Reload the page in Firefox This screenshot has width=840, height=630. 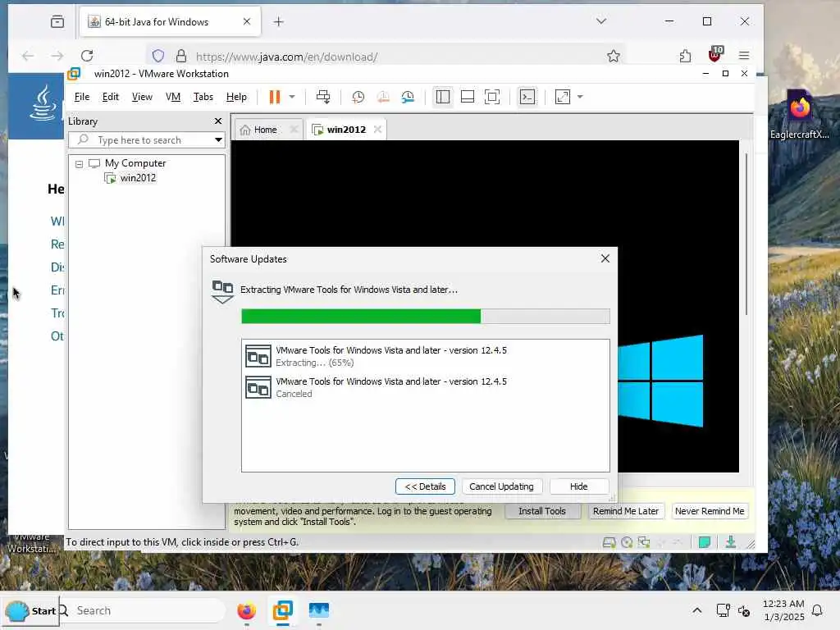[87, 56]
